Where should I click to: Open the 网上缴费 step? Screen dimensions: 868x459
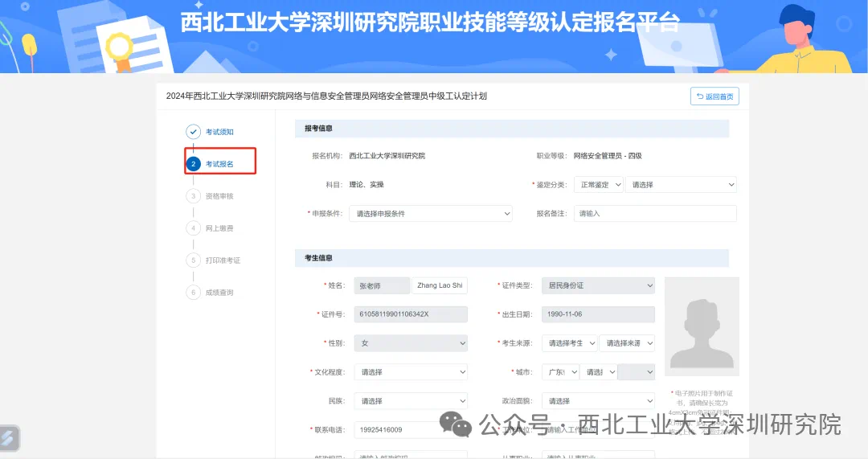point(219,228)
